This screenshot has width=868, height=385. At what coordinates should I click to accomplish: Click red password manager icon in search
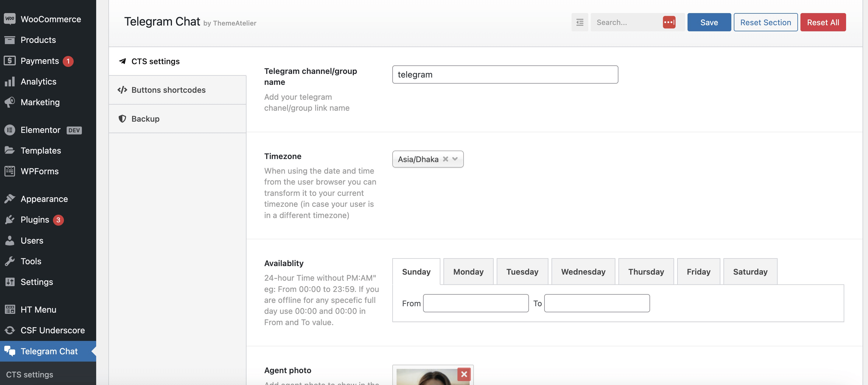(669, 22)
